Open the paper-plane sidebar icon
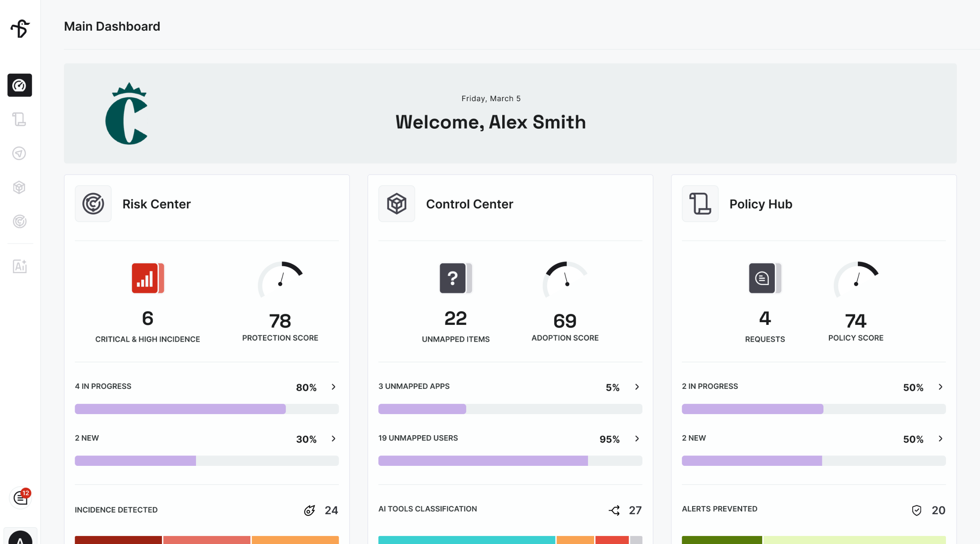 coord(20,153)
